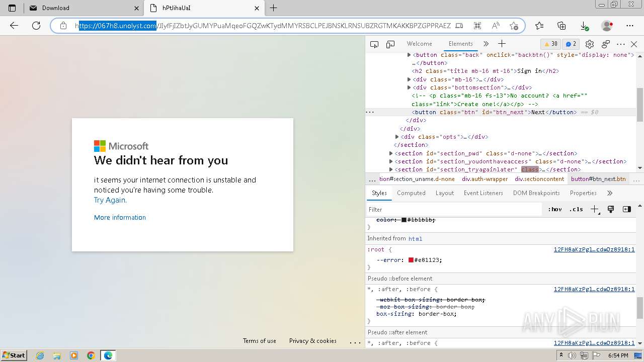Expand the div class="opts" node
This screenshot has height=362, width=644.
[x=397, y=137]
